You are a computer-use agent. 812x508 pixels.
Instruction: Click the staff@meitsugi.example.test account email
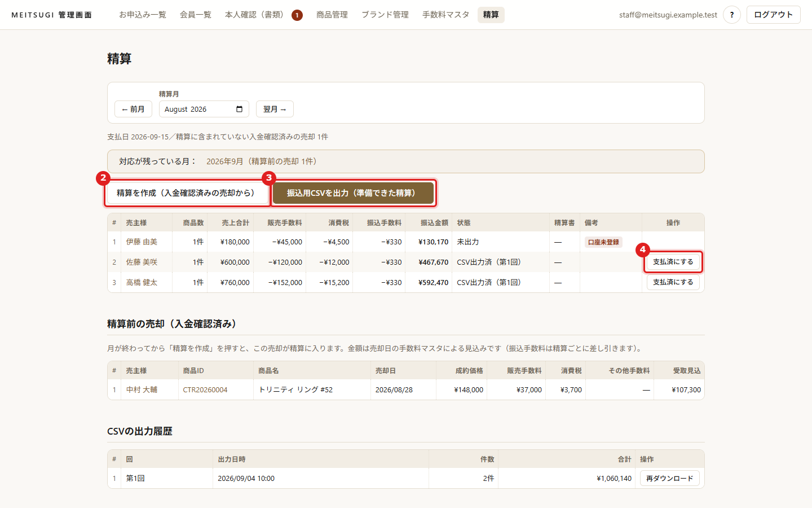(x=668, y=15)
